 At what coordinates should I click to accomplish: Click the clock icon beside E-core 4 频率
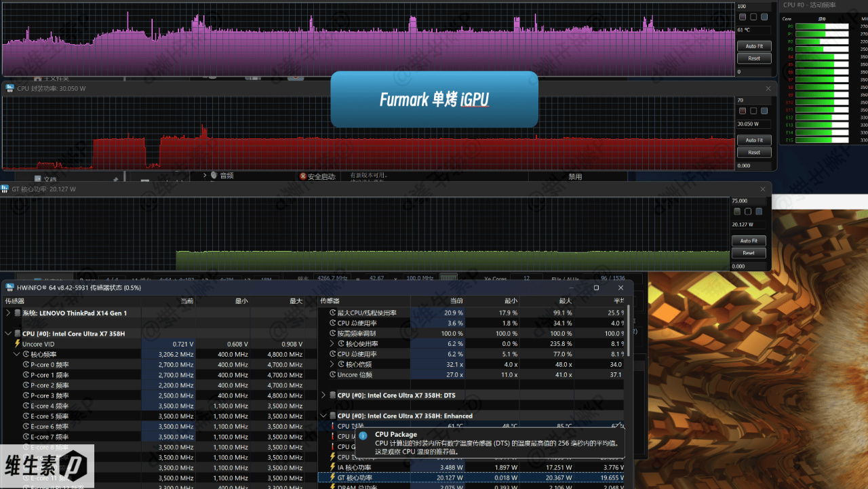26,406
